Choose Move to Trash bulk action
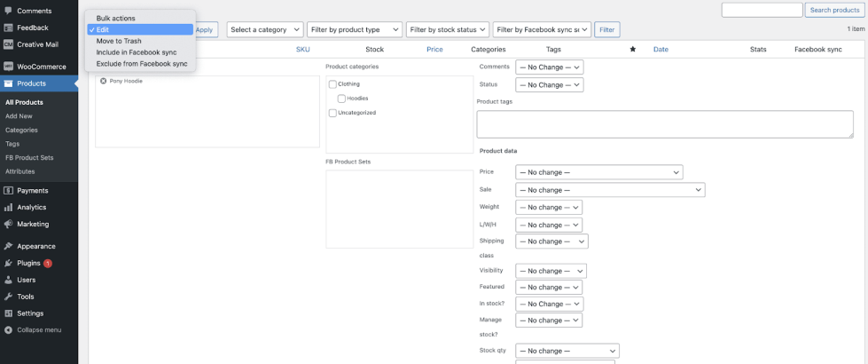The width and height of the screenshot is (868, 364). click(x=119, y=41)
